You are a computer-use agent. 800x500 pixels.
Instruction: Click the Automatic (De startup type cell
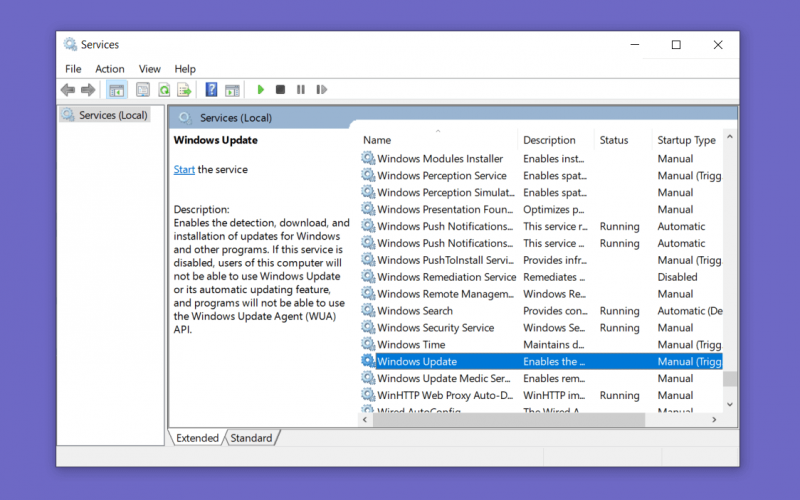pos(690,310)
